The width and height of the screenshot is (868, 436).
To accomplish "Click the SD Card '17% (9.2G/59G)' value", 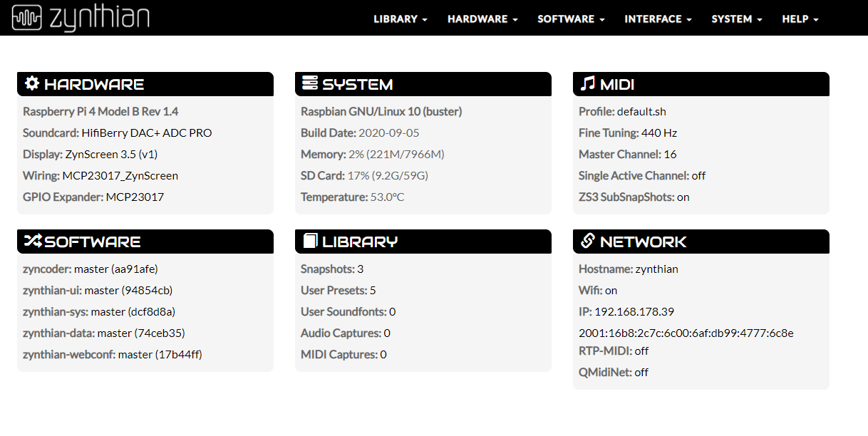I will [388, 175].
